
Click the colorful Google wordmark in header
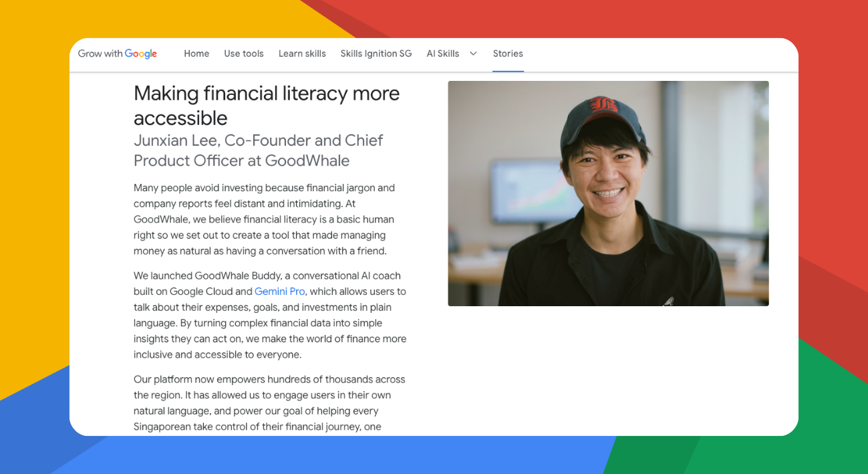(141, 53)
